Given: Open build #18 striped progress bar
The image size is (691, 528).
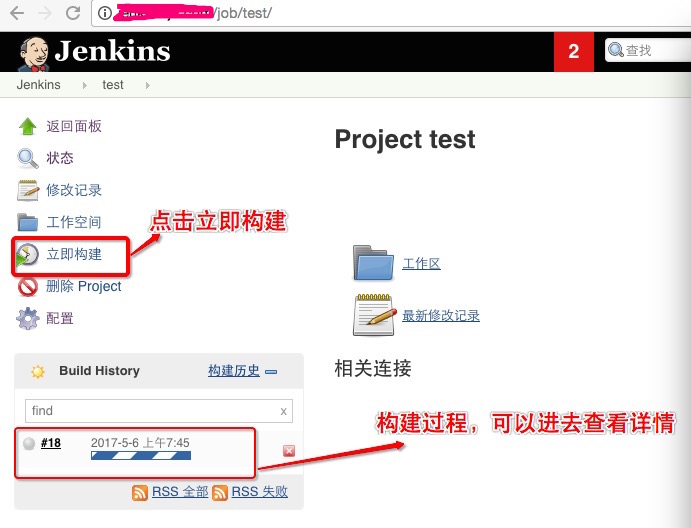Looking at the screenshot, I should pos(141,456).
